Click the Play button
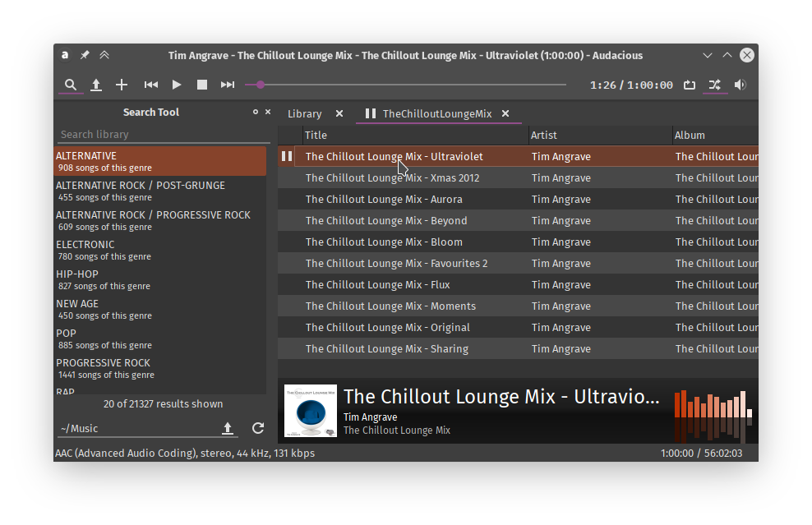The width and height of the screenshot is (812, 525). click(177, 85)
